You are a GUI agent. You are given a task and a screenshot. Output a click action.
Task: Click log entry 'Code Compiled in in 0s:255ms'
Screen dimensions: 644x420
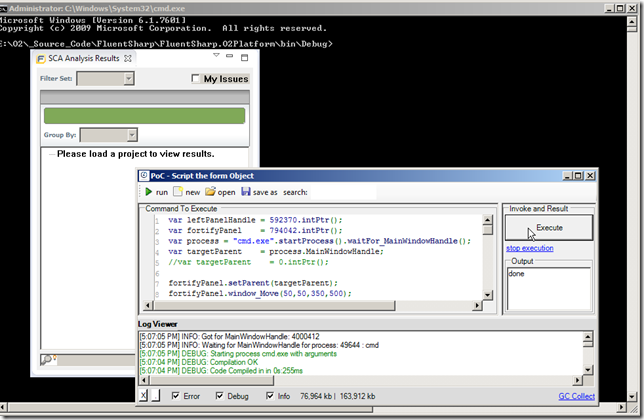coord(221,371)
